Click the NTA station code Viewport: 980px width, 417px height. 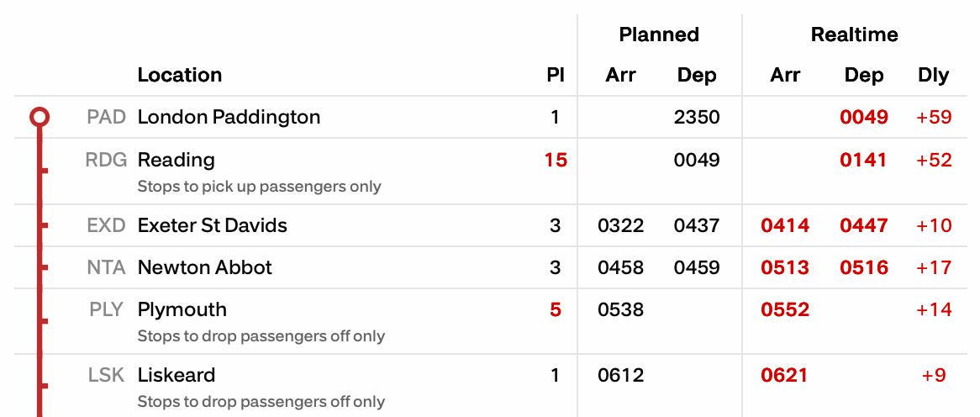click(x=106, y=267)
